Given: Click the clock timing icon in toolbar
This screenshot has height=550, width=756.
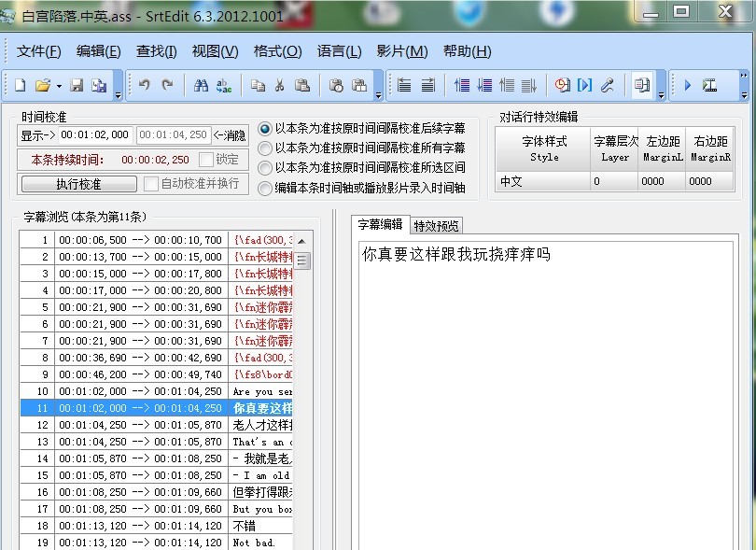Looking at the screenshot, I should (562, 86).
